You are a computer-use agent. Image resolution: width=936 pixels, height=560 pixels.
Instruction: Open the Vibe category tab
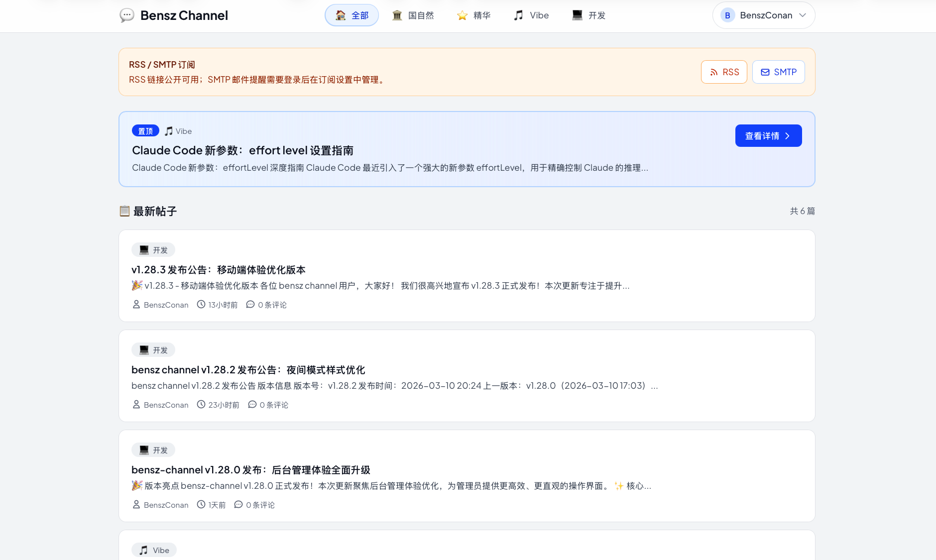coord(531,15)
